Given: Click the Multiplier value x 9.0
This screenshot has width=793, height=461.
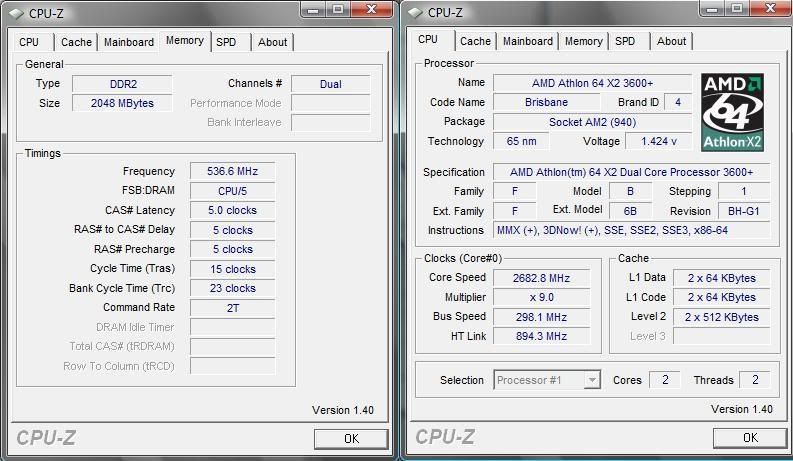Looking at the screenshot, I should 541,297.
